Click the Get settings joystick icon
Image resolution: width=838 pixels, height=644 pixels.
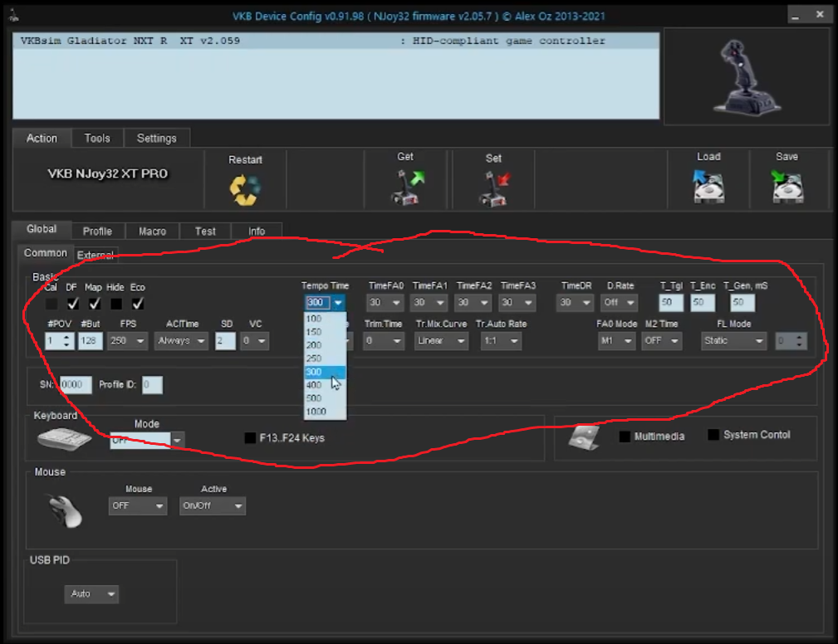[x=408, y=187]
